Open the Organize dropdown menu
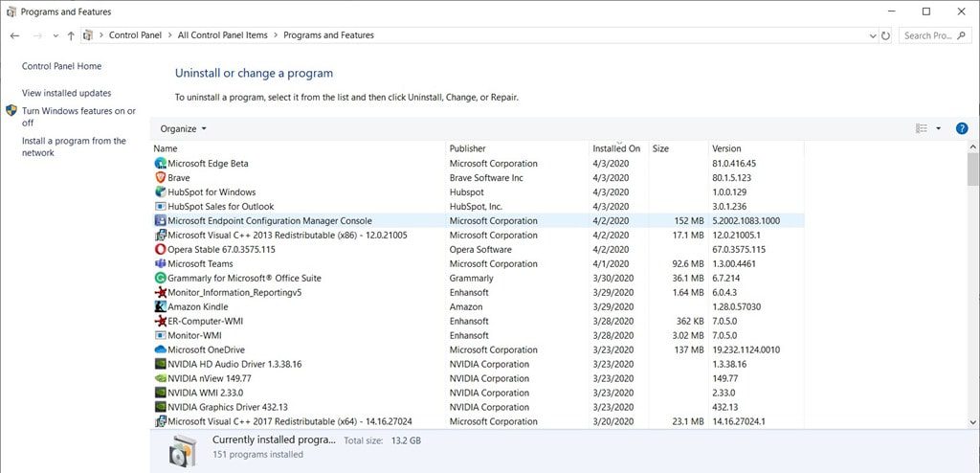 [x=183, y=128]
